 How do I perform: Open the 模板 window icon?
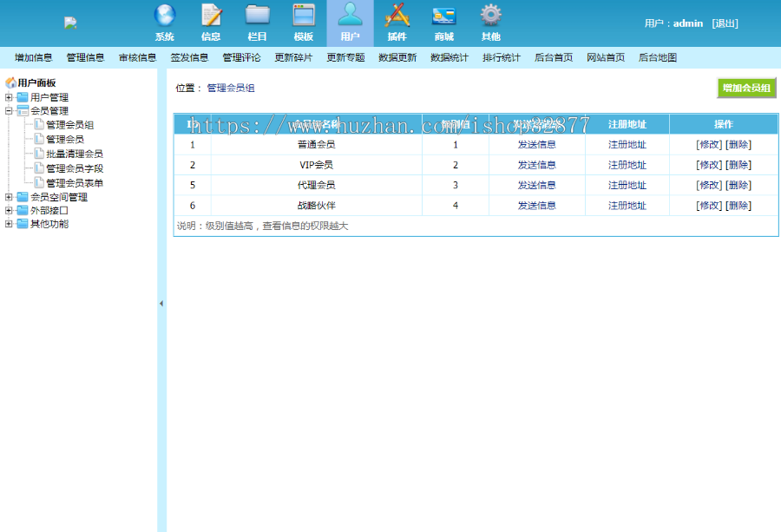pos(304,15)
